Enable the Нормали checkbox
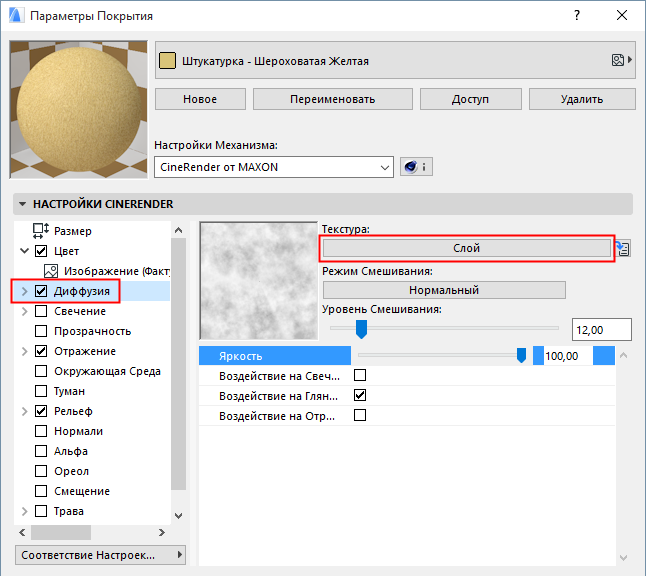The image size is (646, 576). point(41,431)
